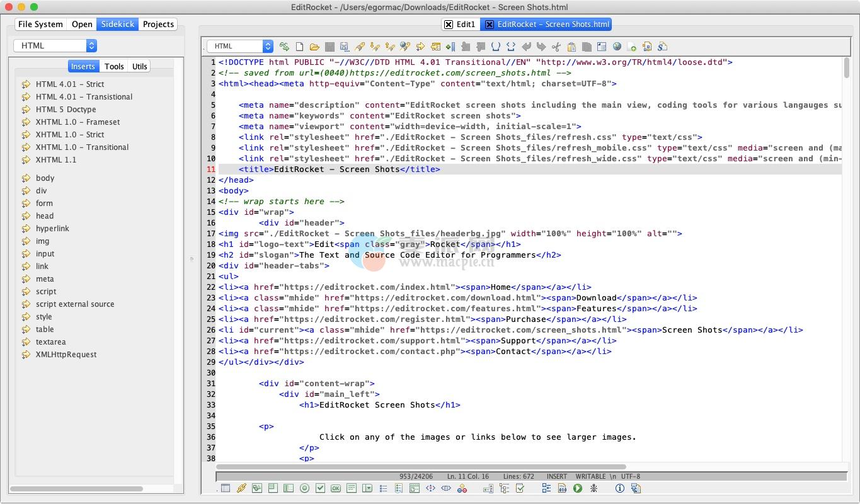Click the Save As floppy disk icon
The height and width of the screenshot is (504, 860).
345,47
